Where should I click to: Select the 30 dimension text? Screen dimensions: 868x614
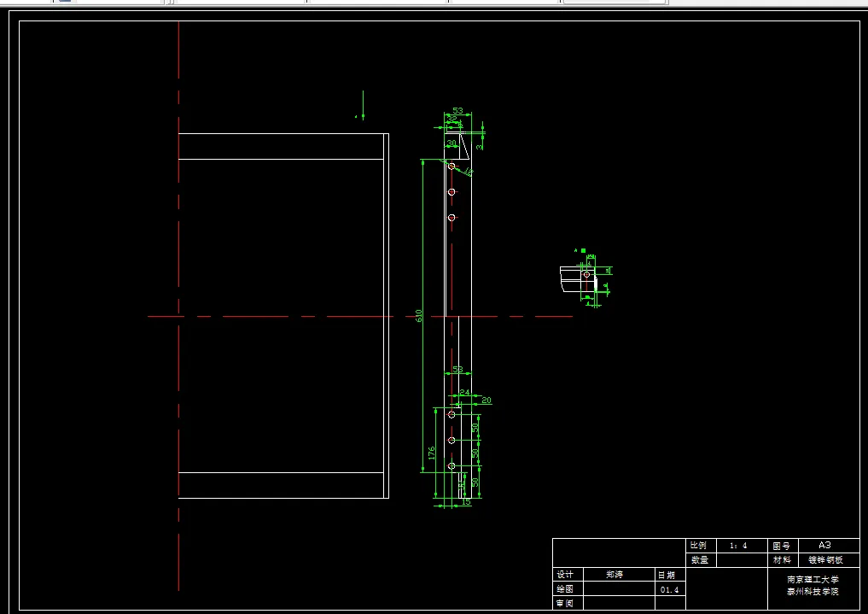coord(451,143)
